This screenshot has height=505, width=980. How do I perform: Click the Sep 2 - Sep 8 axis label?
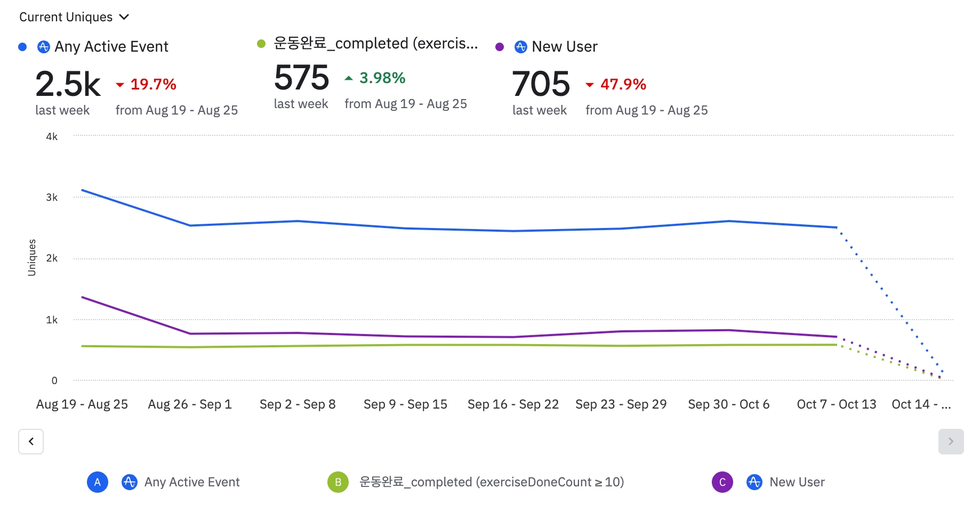point(298,404)
